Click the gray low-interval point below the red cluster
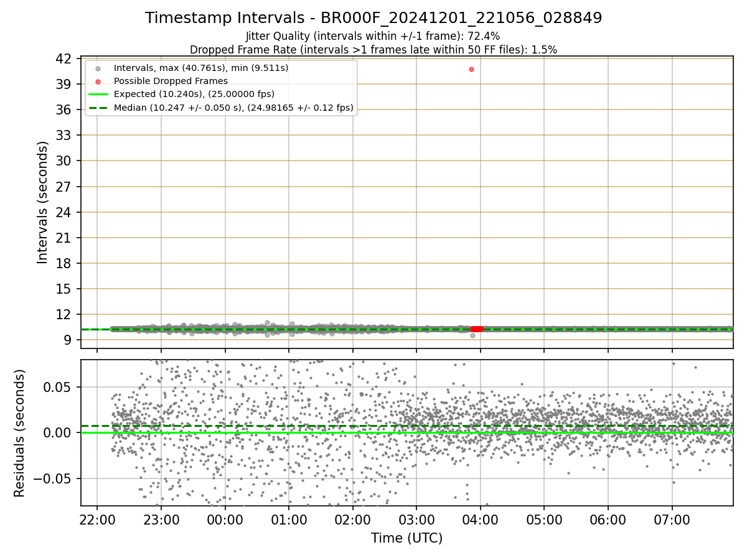The height and width of the screenshot is (560, 747). coord(472,335)
